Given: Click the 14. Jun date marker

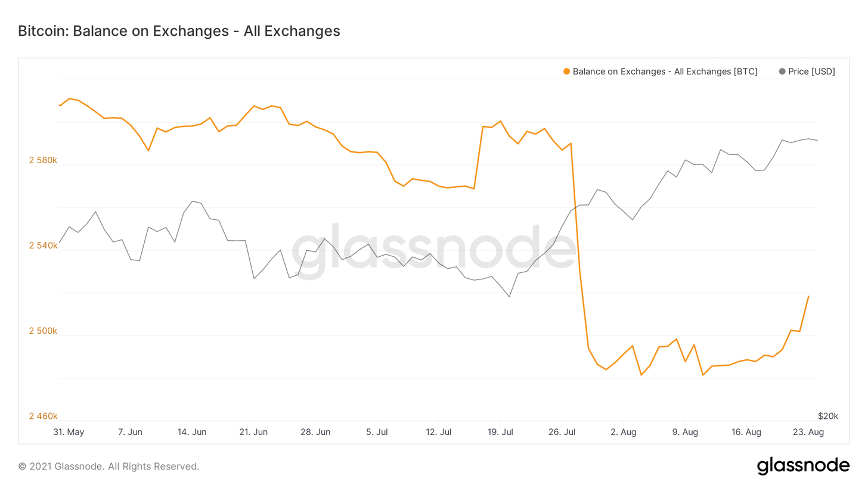Looking at the screenshot, I should (x=192, y=432).
